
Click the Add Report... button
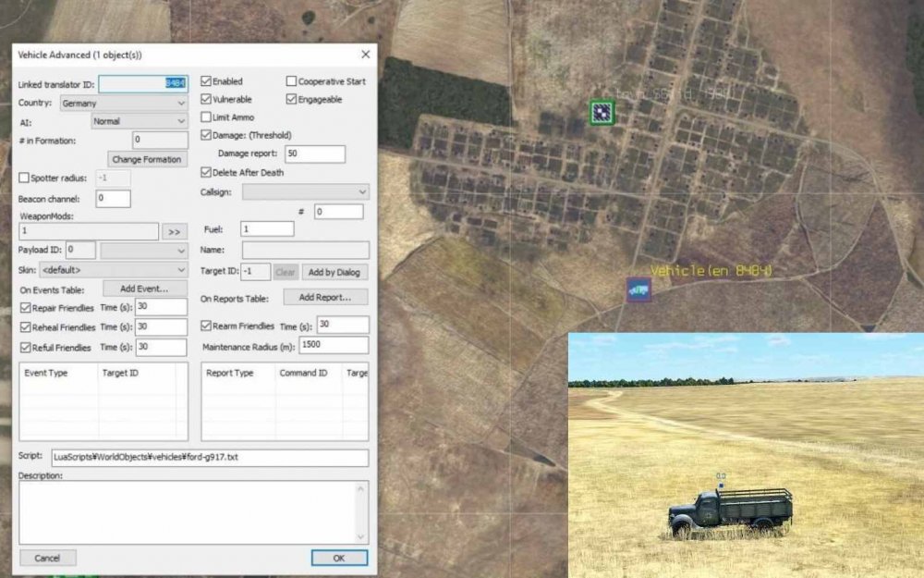click(325, 297)
